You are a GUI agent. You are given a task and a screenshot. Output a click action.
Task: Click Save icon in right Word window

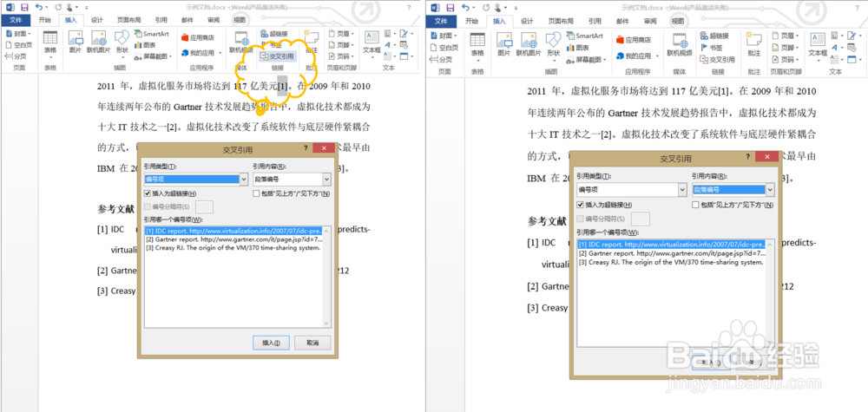pyautogui.click(x=450, y=8)
